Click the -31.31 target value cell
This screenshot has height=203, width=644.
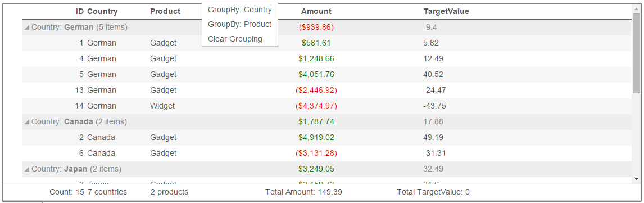click(434, 154)
